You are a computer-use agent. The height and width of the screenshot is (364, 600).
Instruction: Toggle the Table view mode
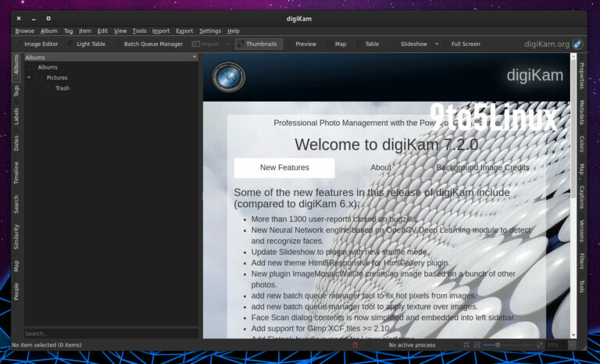coord(371,44)
